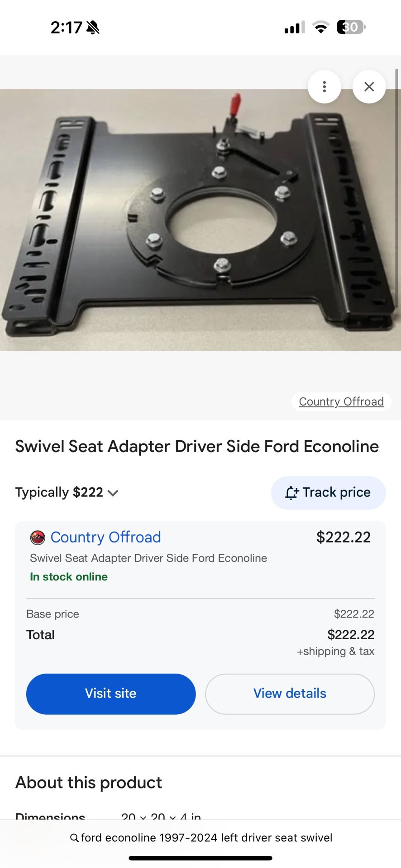The height and width of the screenshot is (868, 401).
Task: Tap the battery level indicator
Action: [351, 28]
